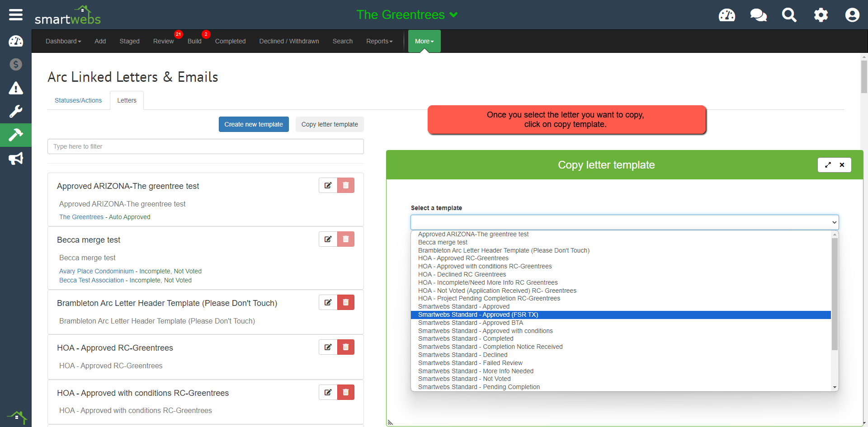This screenshot has width=868, height=427.
Task: Open the More dropdown menu
Action: click(x=425, y=41)
